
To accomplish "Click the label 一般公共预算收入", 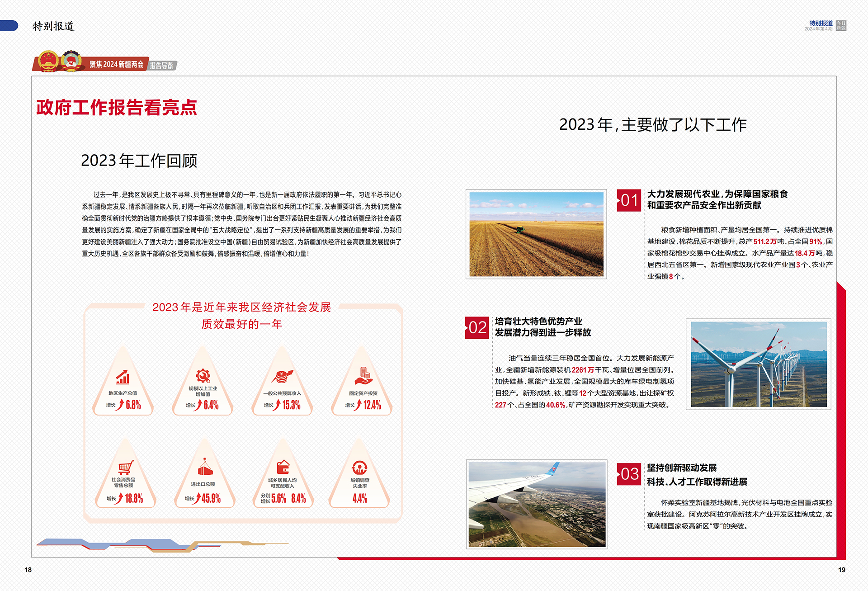I will click(282, 393).
